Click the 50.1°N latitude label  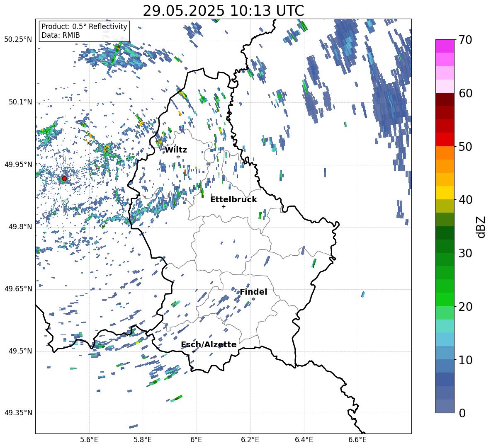coord(20,102)
